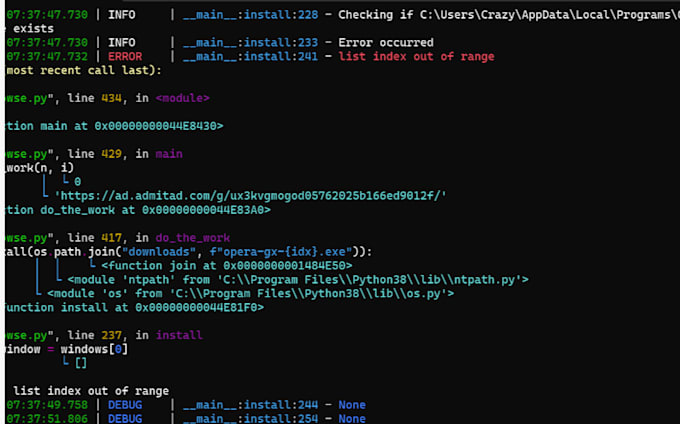Click '__main__:install:254' source reference

(250, 419)
